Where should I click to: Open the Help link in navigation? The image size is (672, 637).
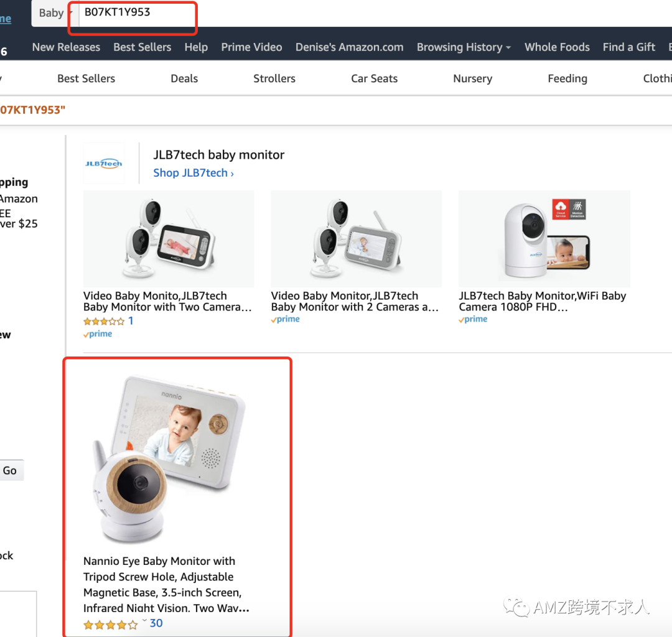point(196,47)
